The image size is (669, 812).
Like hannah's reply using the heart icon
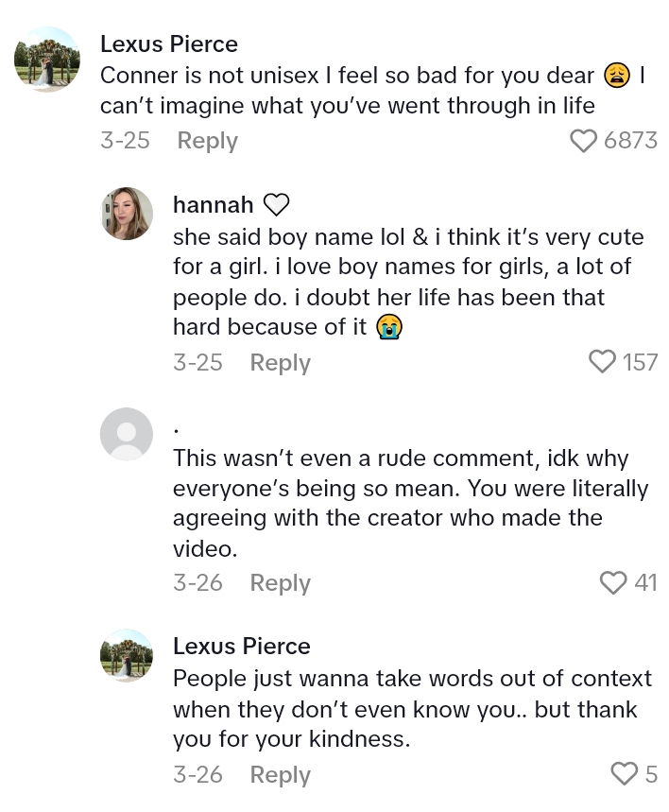[602, 362]
